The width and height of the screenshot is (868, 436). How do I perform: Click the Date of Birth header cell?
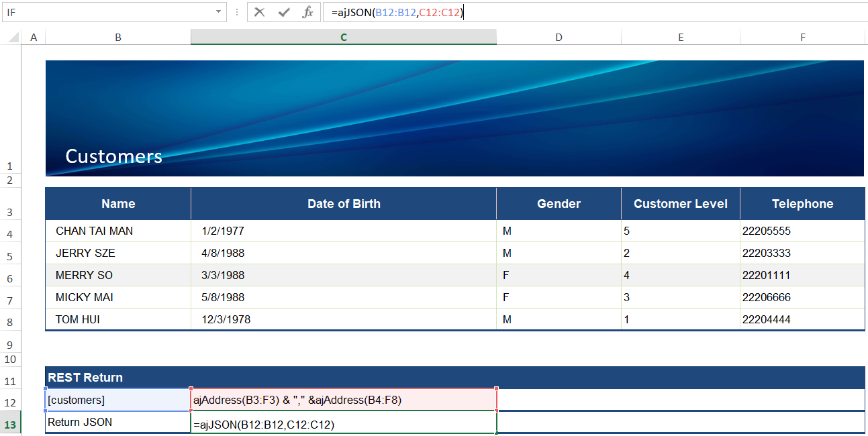(344, 204)
